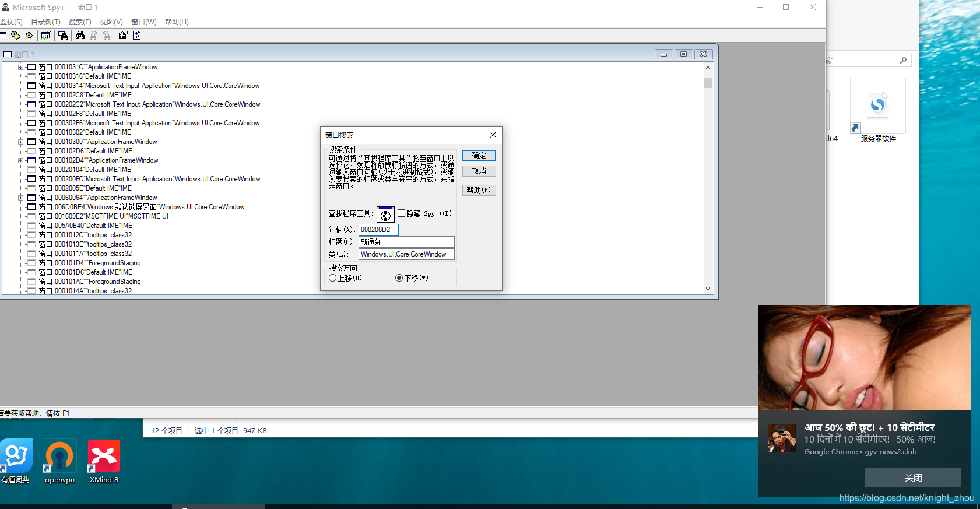Click 取消 in the window search dialog

click(479, 171)
